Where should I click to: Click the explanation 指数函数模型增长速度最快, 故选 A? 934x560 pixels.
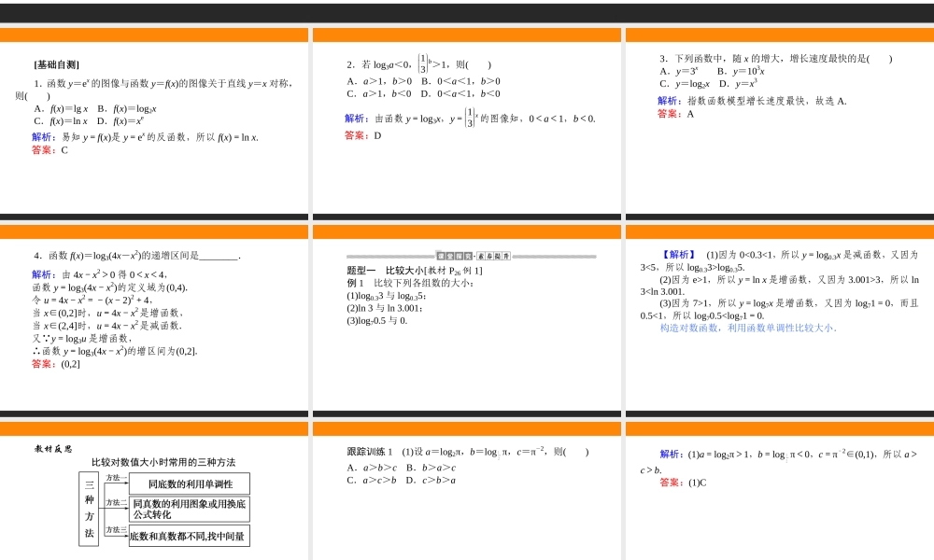point(752,101)
